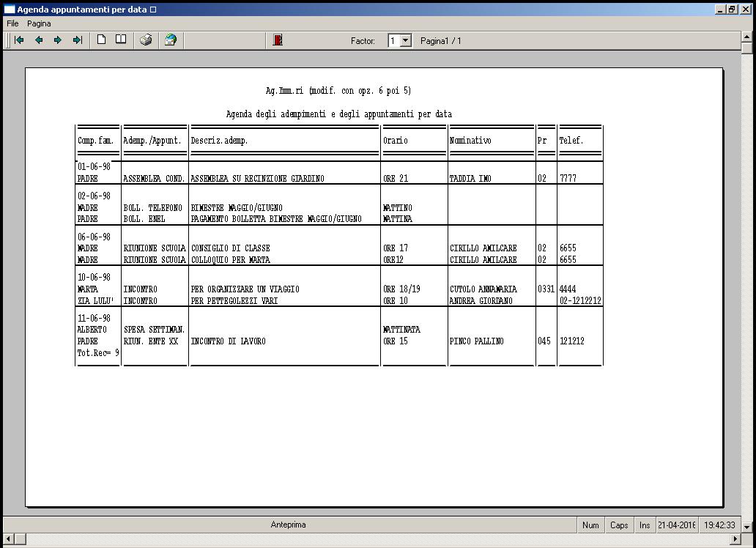
Task: Click the SPESA SETTIMAN. entry
Action: pyautogui.click(x=155, y=330)
